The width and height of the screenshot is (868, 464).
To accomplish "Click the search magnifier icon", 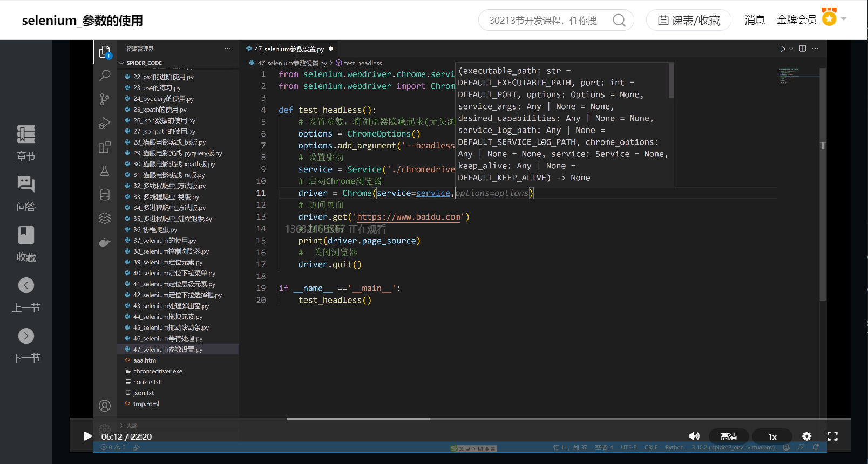I will 619,21.
